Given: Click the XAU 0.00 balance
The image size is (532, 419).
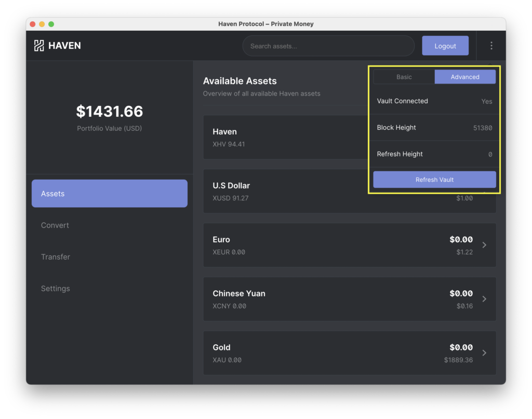Looking at the screenshot, I should coord(227,360).
